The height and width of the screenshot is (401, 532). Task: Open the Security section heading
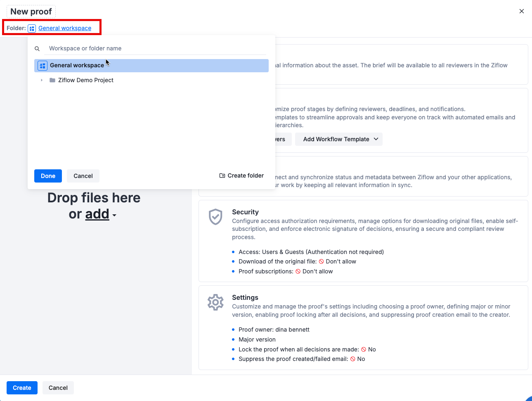pyautogui.click(x=245, y=212)
